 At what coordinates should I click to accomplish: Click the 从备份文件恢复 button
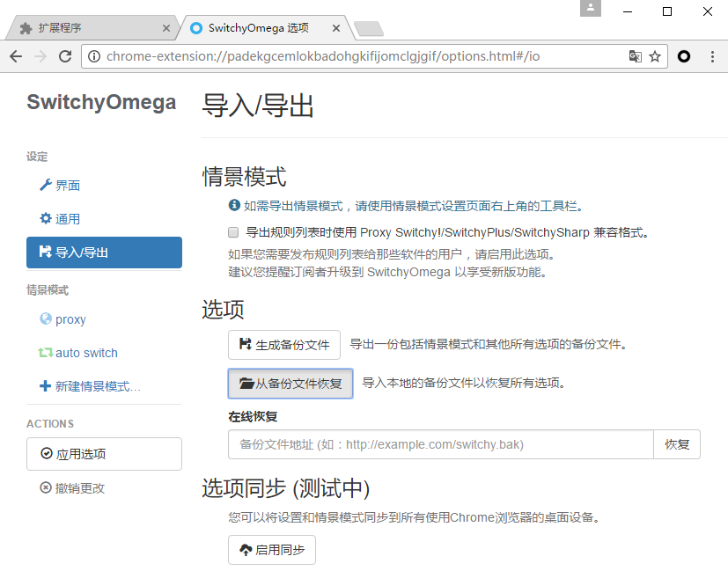point(290,384)
